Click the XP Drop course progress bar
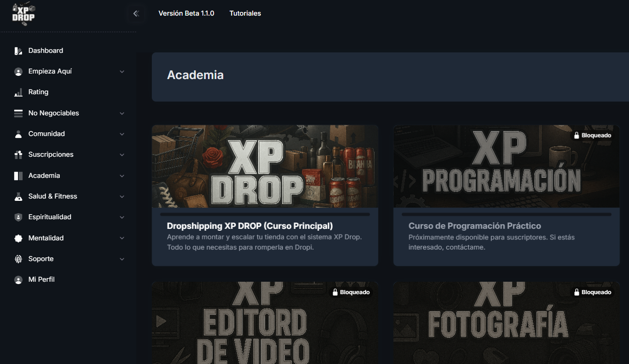The image size is (629, 364). click(265, 214)
